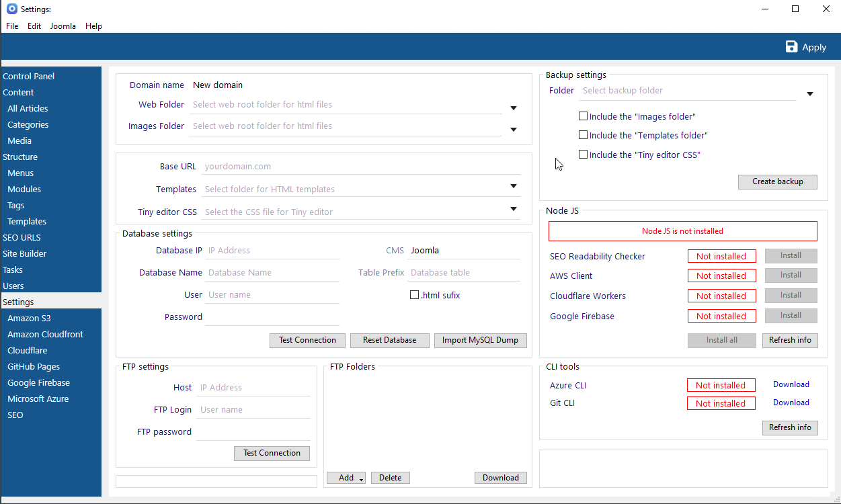Click the Apply save icon
Viewport: 841px width, 504px height.
[792, 47]
